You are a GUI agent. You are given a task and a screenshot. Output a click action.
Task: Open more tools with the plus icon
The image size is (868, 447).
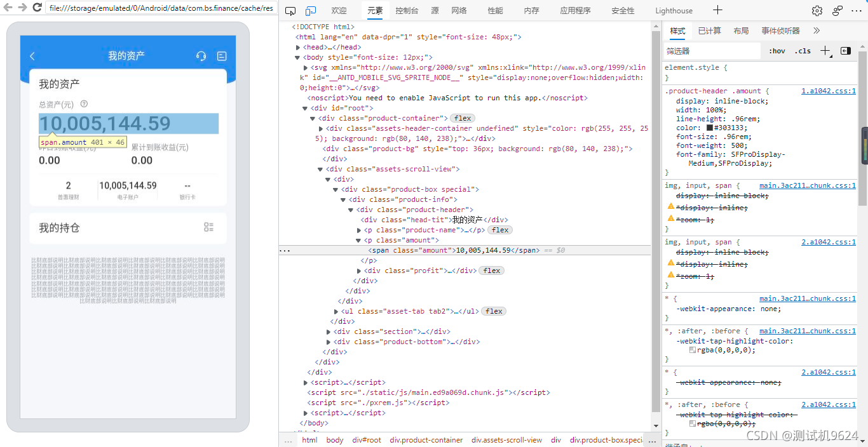coord(717,10)
